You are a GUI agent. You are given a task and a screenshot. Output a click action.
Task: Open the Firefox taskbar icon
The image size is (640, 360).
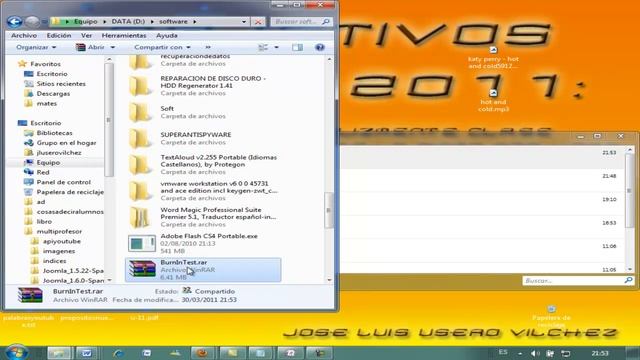click(x=203, y=353)
